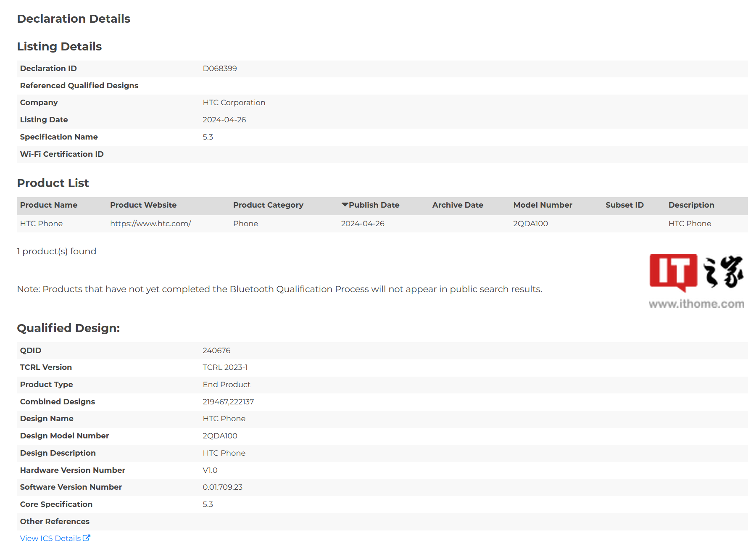Viewport: 756px width, 554px height.
Task: Click the external-link icon after View ICS Details
Action: (x=87, y=538)
